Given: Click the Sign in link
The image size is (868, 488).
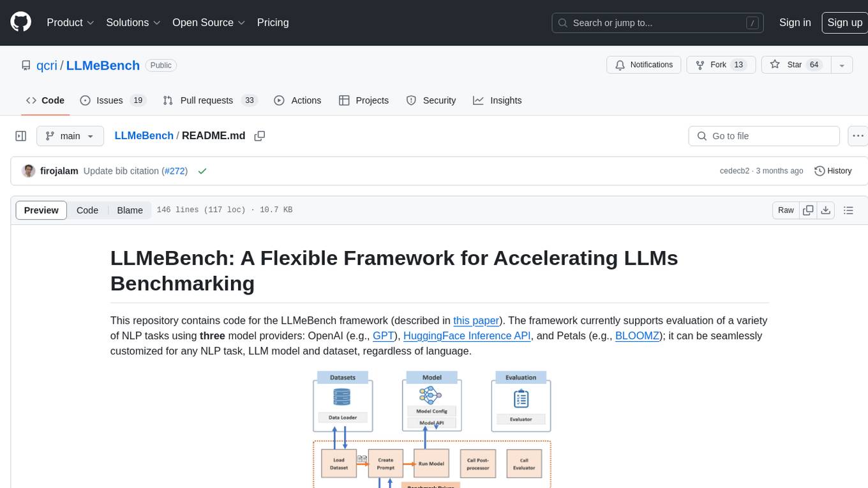Looking at the screenshot, I should tap(795, 22).
